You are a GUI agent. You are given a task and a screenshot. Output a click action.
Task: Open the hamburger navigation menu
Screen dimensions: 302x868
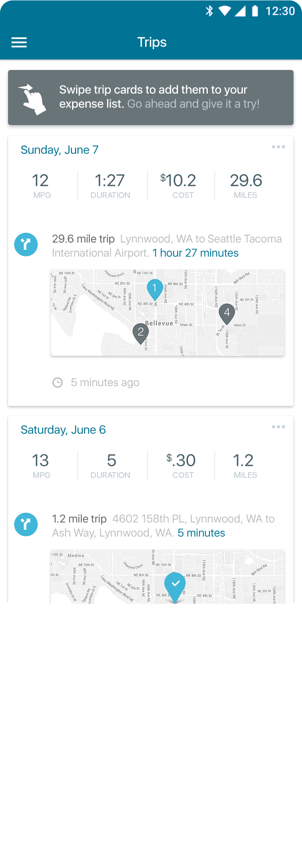pos(19,42)
